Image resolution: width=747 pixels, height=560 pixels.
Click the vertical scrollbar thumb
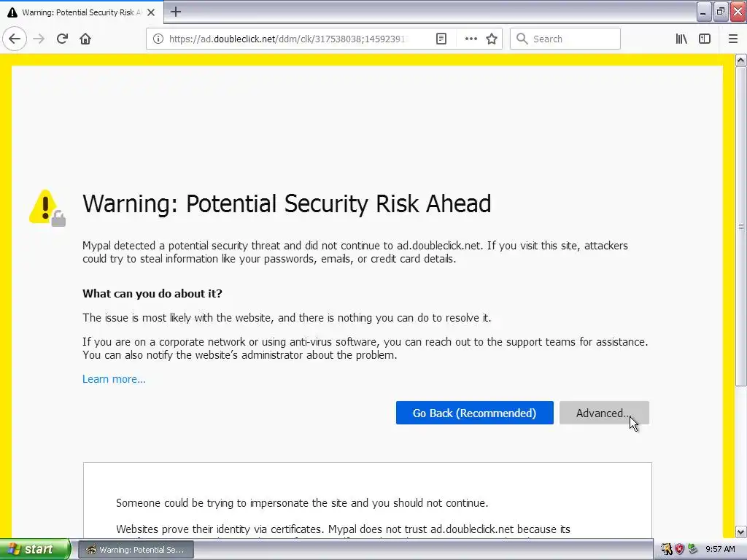coord(740,226)
